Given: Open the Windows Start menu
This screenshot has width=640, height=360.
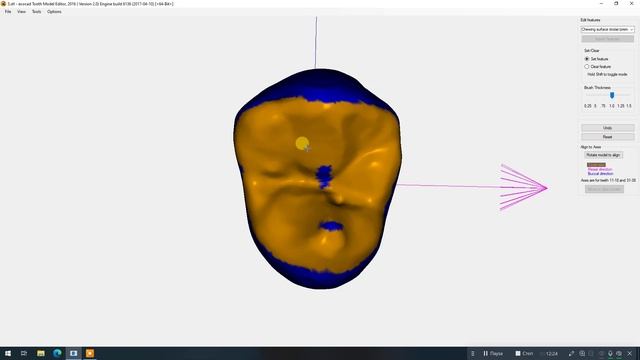Looking at the screenshot, I should click(x=8, y=353).
